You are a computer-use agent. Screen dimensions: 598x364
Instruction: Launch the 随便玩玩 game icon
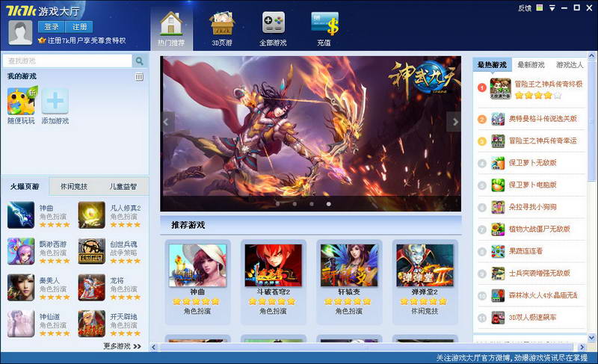click(x=21, y=101)
